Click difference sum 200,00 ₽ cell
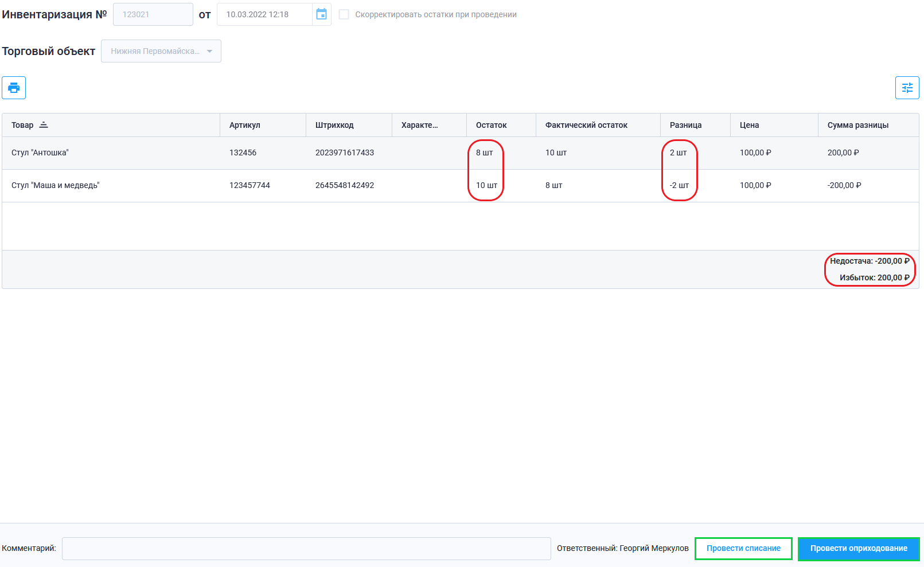The image size is (924, 567). tap(843, 153)
